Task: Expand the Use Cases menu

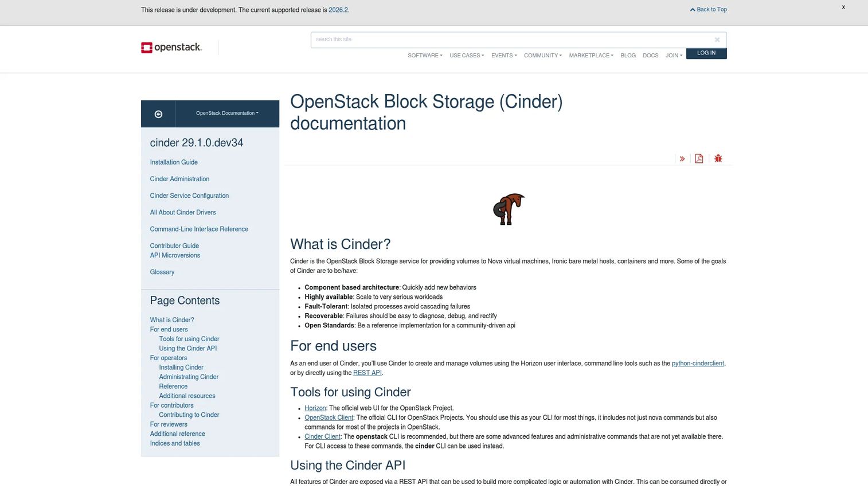Action: point(467,56)
